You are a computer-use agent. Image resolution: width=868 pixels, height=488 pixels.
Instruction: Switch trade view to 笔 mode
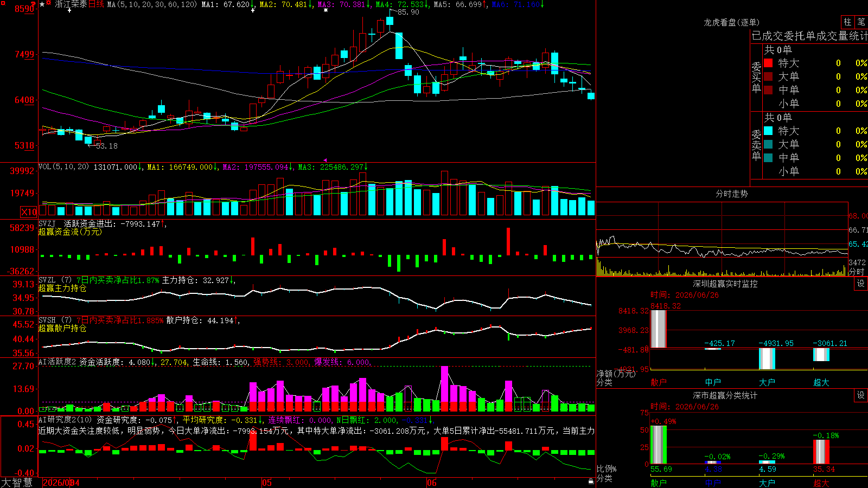861,22
